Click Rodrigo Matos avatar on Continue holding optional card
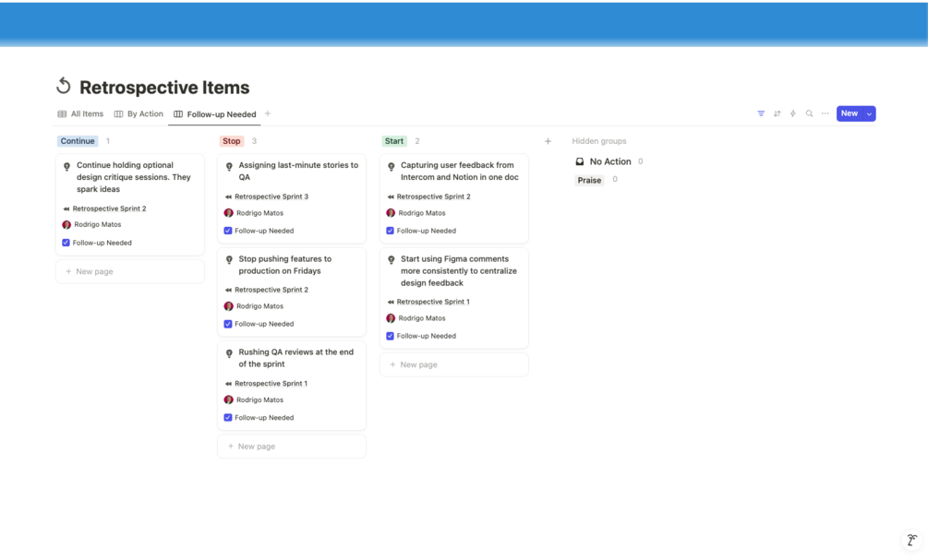The image size is (928, 560). (x=66, y=225)
